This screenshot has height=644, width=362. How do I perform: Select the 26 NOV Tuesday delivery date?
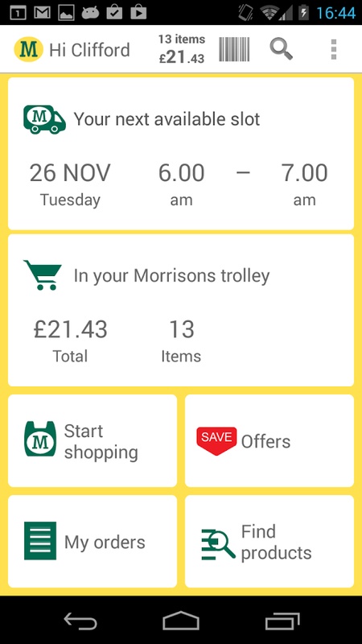pos(70,184)
